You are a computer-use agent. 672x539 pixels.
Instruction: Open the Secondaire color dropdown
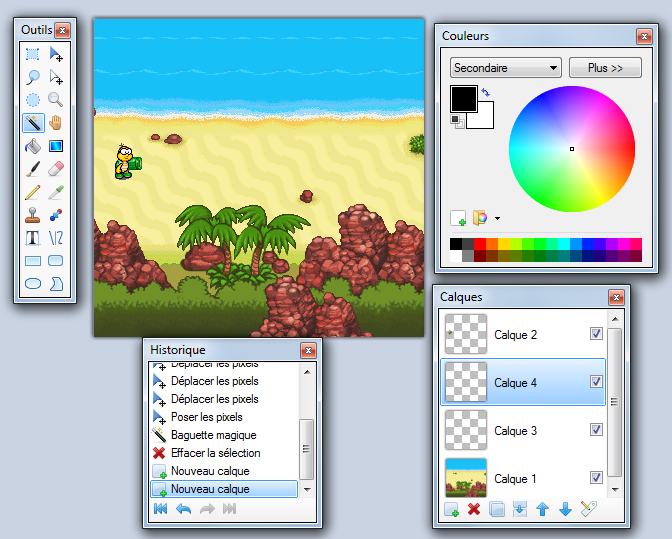tap(505, 68)
